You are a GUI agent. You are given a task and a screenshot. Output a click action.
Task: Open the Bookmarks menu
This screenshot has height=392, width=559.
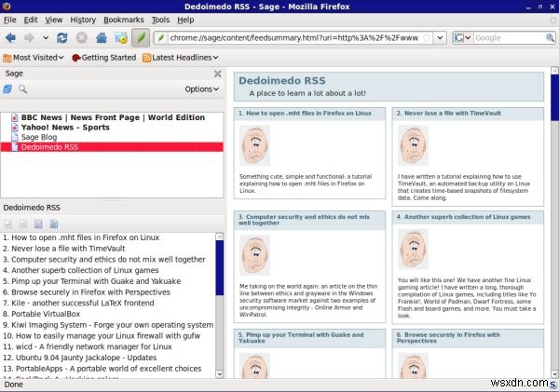[x=123, y=20]
